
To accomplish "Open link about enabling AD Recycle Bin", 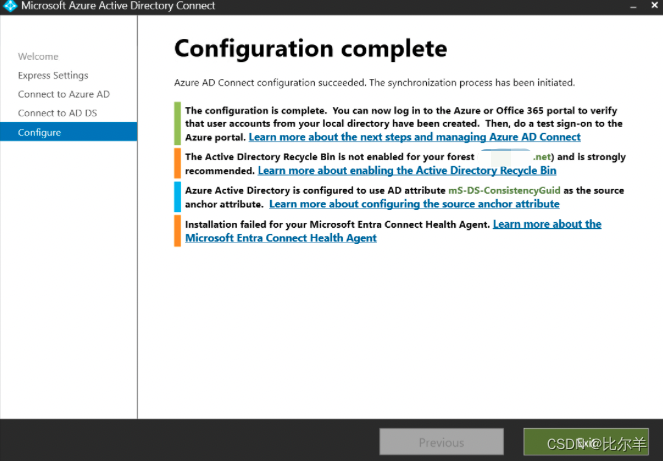I will 407,170.
